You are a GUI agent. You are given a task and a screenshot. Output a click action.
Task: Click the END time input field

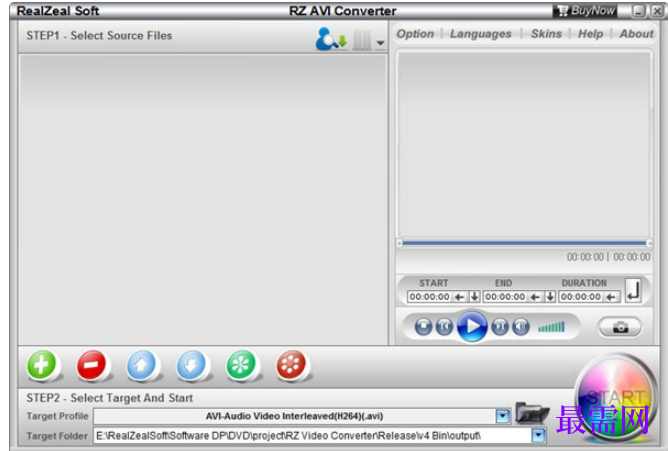point(505,297)
